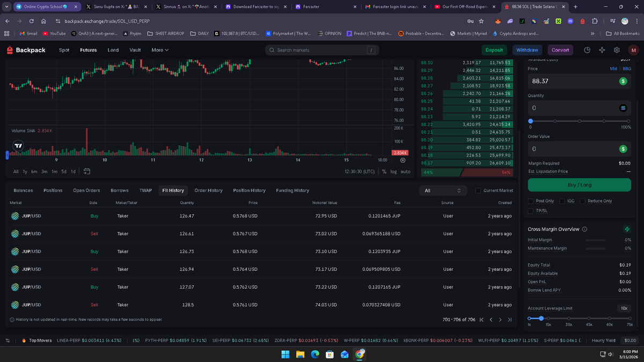The image size is (644, 362).
Task: Toggle log scale on the chart
Action: [x=394, y=172]
